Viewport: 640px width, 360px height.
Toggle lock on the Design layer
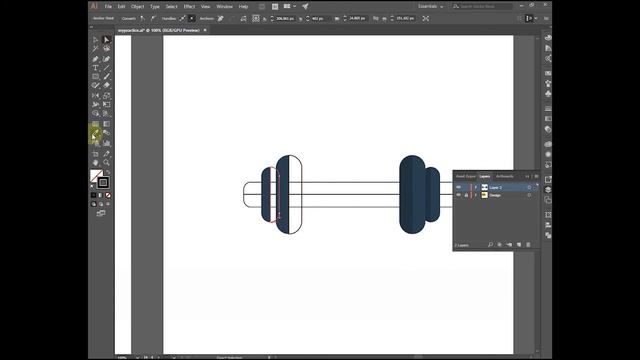466,195
